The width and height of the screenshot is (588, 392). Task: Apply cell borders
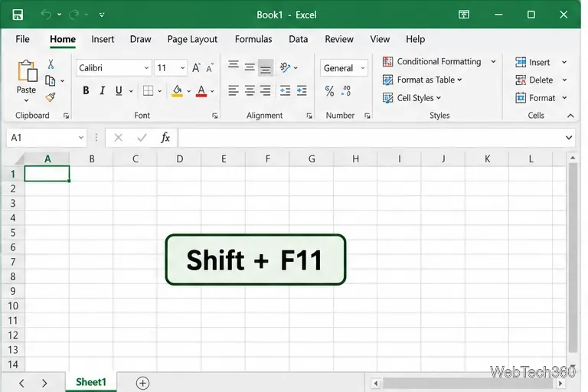(148, 91)
